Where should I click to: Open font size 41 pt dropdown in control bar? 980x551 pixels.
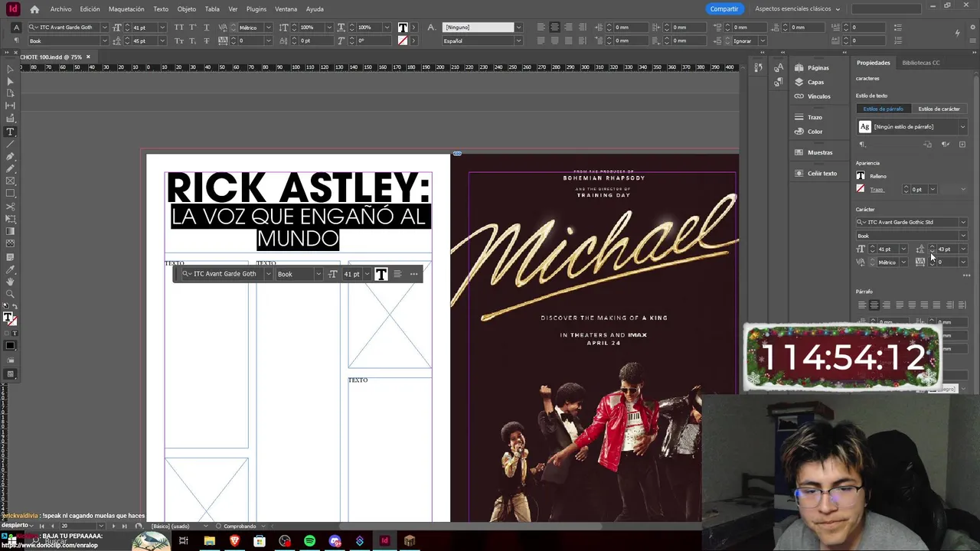tap(162, 28)
